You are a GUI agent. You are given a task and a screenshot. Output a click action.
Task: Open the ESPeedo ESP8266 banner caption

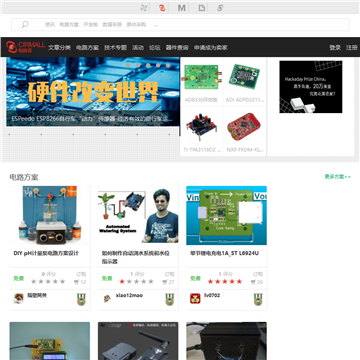click(x=92, y=119)
